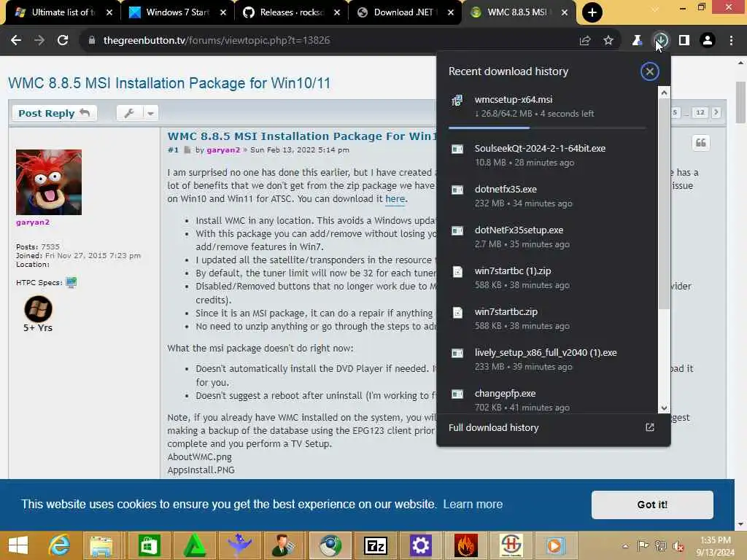Screen dimensions: 747x560
Task: Go to page 12 of the topic
Action: [700, 113]
